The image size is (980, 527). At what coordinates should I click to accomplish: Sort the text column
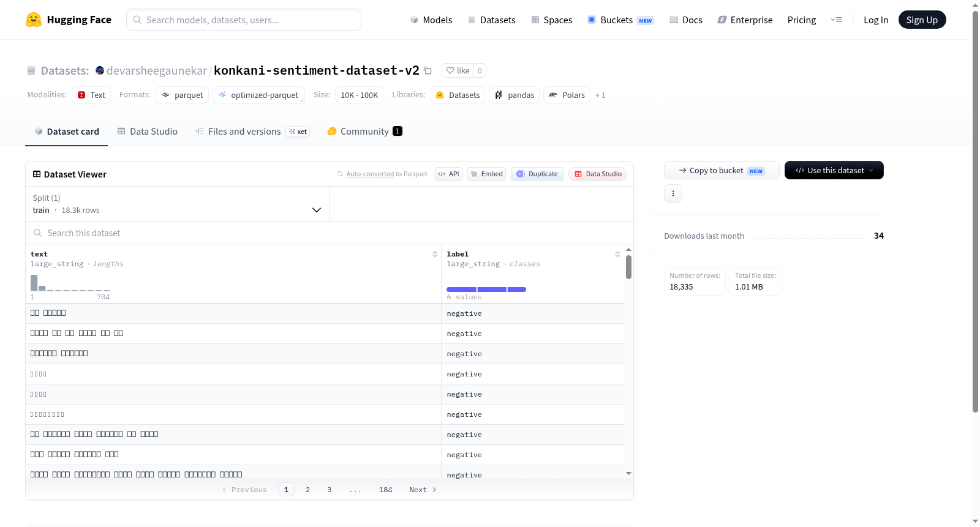[x=435, y=254]
